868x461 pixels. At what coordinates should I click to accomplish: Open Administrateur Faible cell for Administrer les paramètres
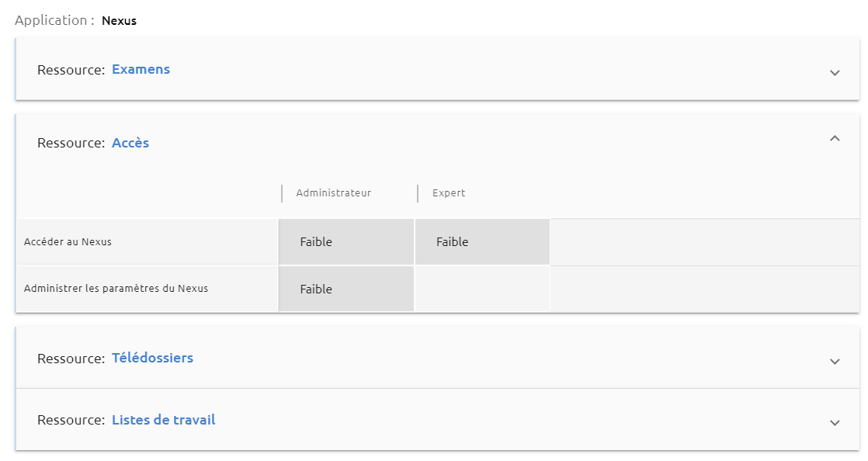[x=346, y=289]
